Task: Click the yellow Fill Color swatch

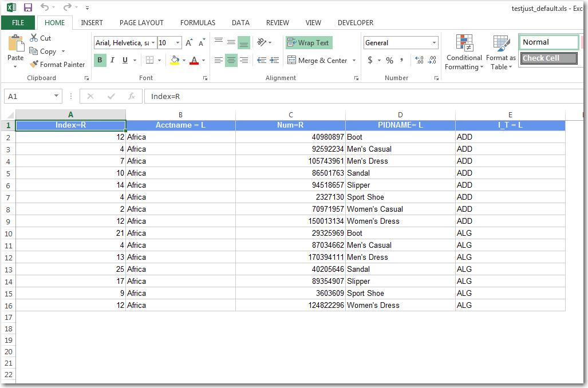Action: tap(175, 61)
